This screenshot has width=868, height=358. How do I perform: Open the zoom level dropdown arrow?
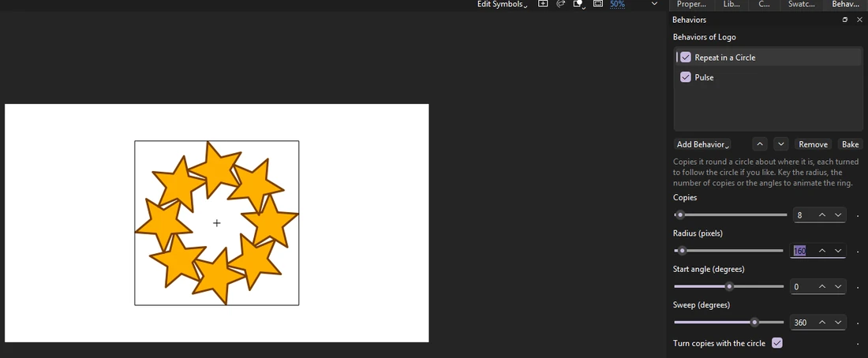click(654, 4)
